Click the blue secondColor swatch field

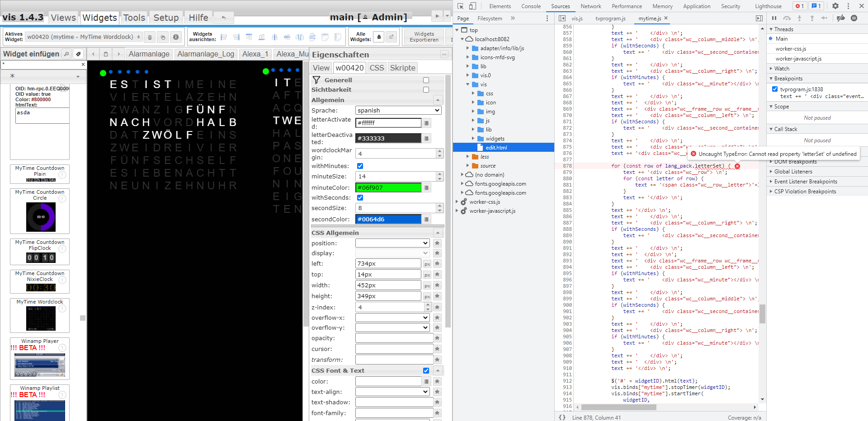[x=388, y=219]
